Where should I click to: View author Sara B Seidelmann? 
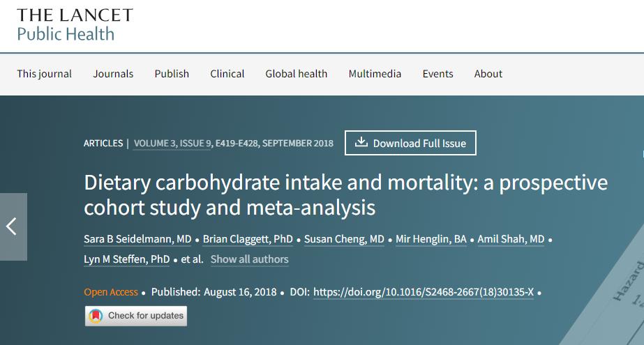click(137, 240)
